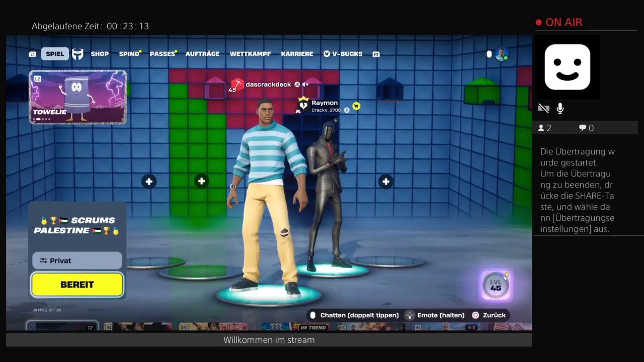Change the Privat party privacy setting

point(77,260)
